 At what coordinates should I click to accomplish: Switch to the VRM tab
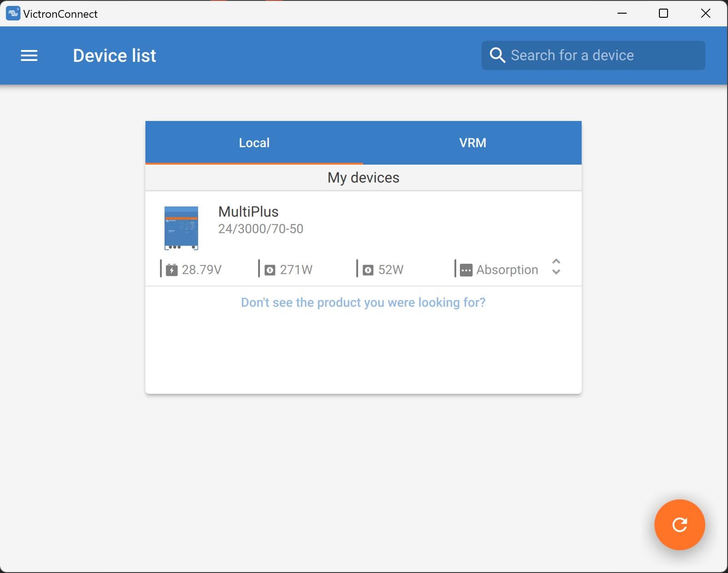pos(472,143)
